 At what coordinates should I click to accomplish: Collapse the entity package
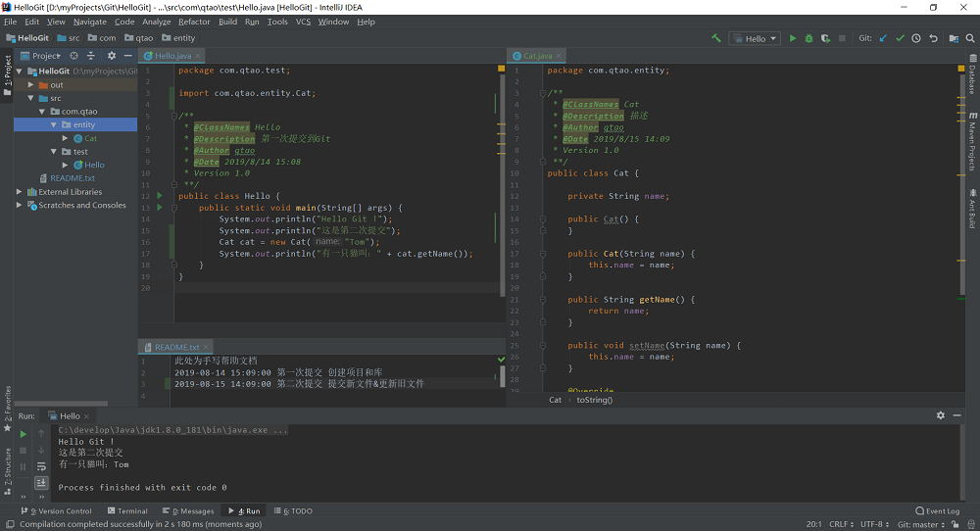click(54, 125)
